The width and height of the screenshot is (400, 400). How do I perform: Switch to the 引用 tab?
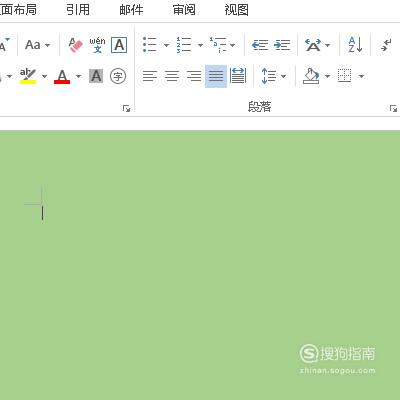point(78,10)
